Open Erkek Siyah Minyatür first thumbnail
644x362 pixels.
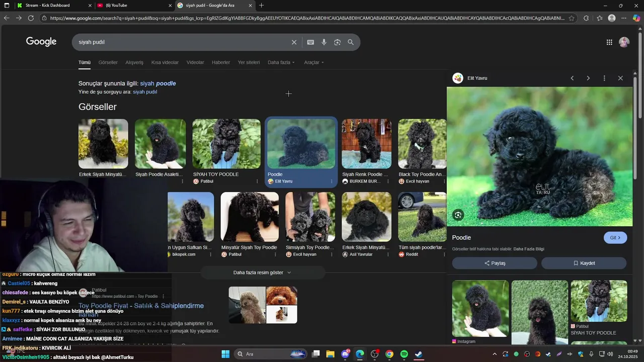point(103,144)
